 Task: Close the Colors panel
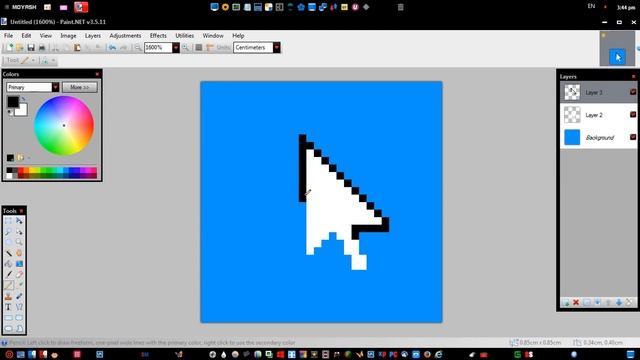tap(97, 74)
